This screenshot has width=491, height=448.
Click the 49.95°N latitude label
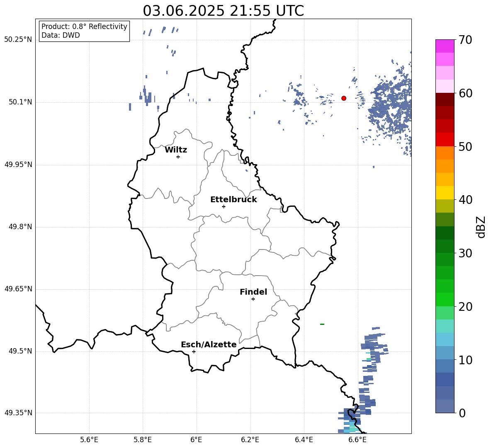[x=18, y=164]
